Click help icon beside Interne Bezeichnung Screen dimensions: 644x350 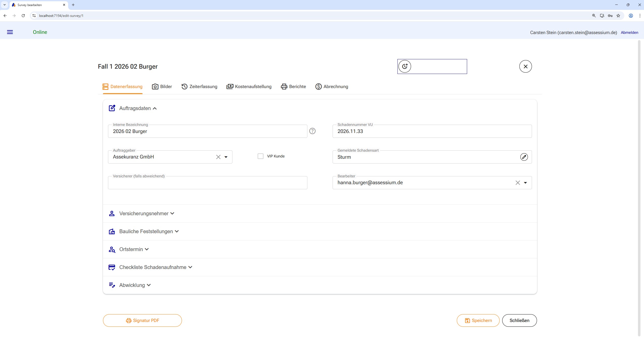coord(312,131)
